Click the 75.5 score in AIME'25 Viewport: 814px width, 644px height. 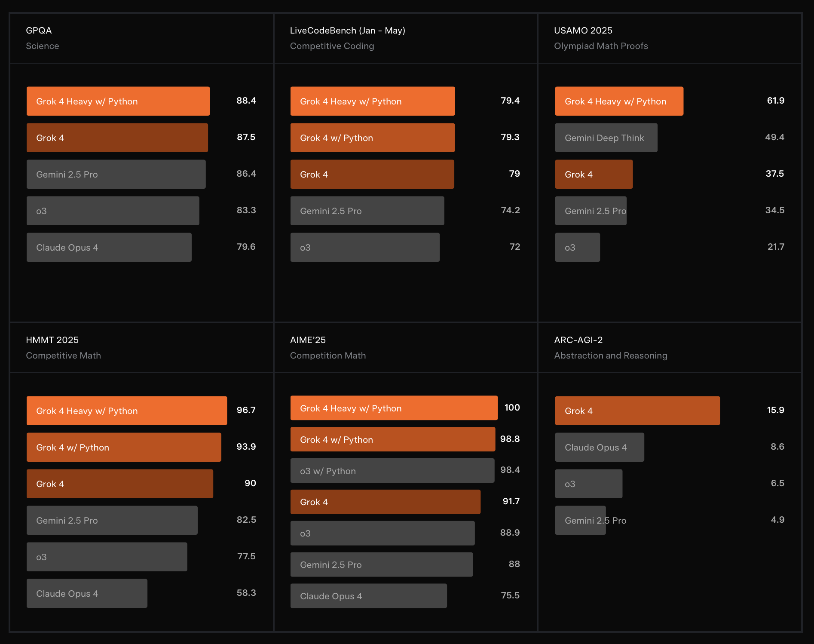pos(510,595)
